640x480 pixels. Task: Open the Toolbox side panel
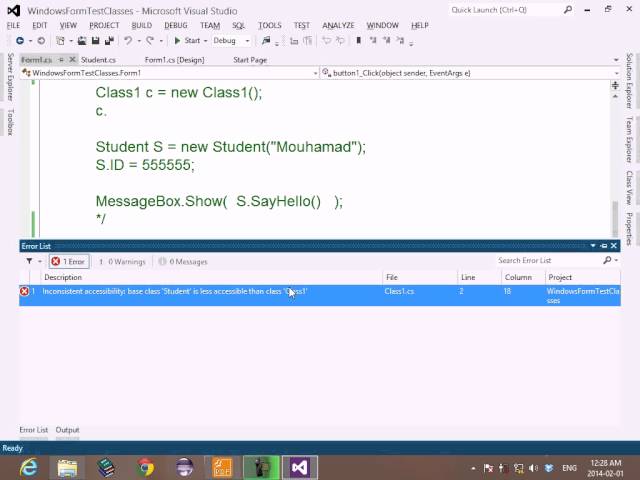11,122
